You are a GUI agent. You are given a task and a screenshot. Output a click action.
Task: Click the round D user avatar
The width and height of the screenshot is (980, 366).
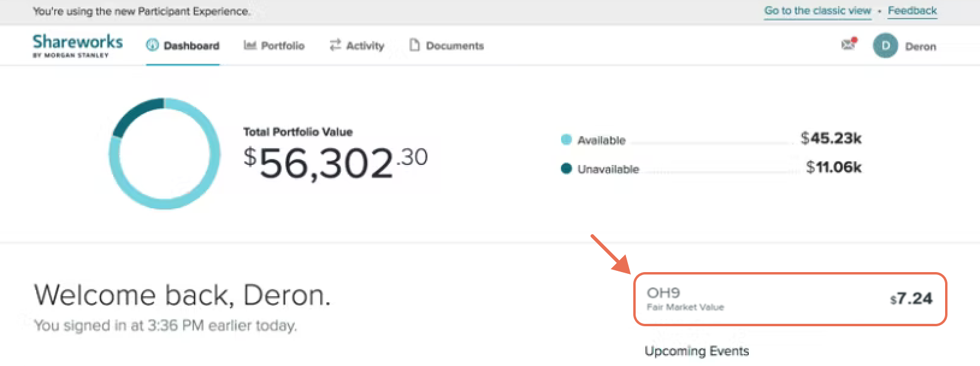pyautogui.click(x=885, y=46)
